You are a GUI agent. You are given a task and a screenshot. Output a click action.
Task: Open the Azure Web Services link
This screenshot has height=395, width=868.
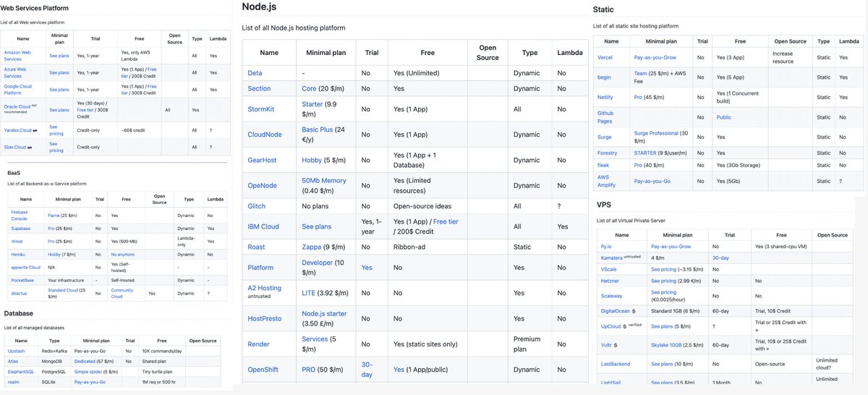tap(15, 72)
